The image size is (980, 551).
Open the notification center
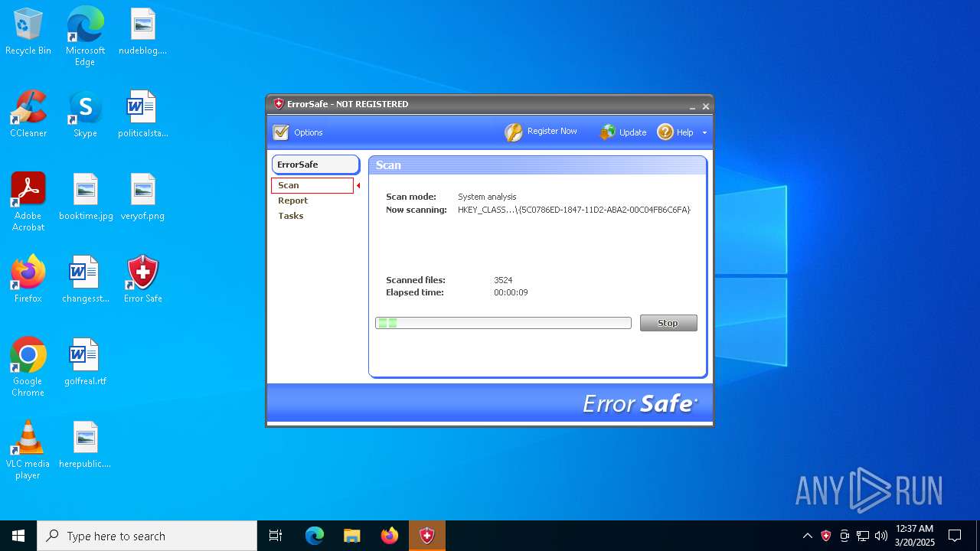point(955,536)
